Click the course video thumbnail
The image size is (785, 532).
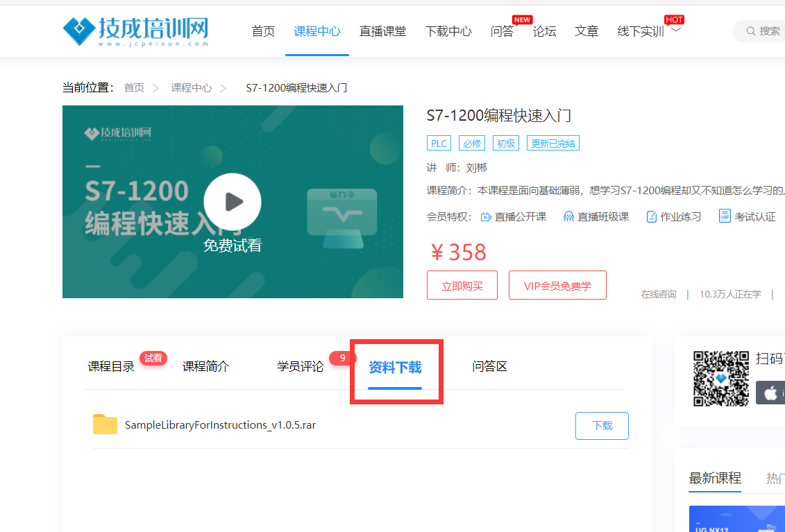click(x=233, y=202)
